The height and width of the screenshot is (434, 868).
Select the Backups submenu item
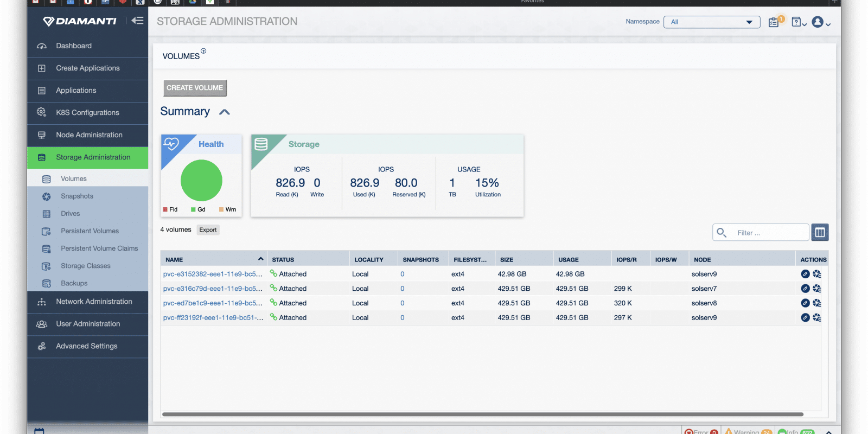[88, 283]
